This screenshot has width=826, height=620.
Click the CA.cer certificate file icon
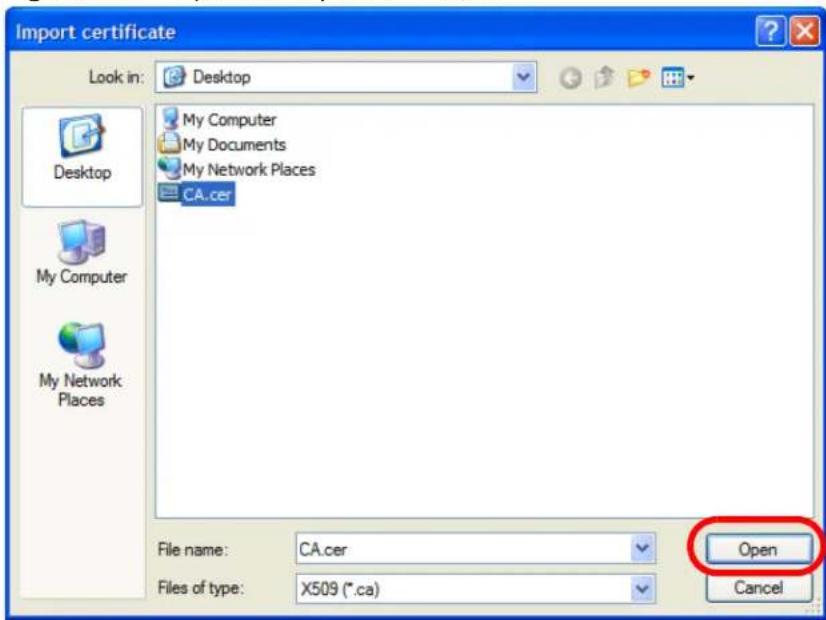click(169, 193)
